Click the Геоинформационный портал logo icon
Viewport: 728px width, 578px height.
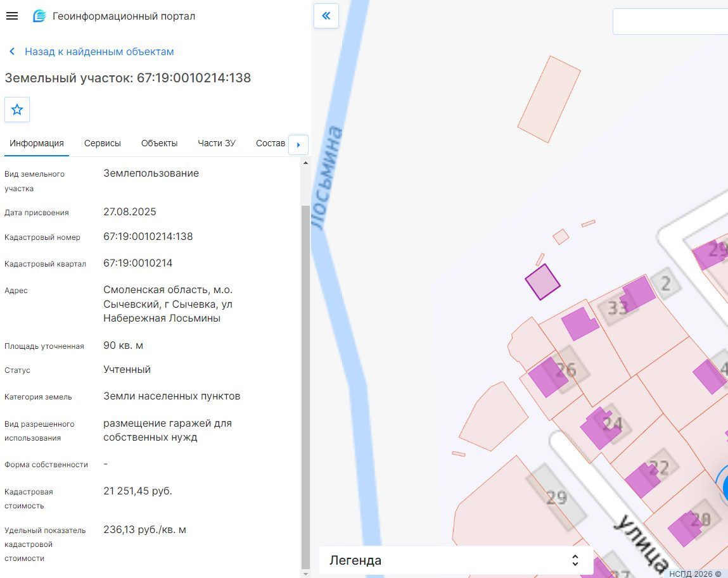click(x=39, y=16)
